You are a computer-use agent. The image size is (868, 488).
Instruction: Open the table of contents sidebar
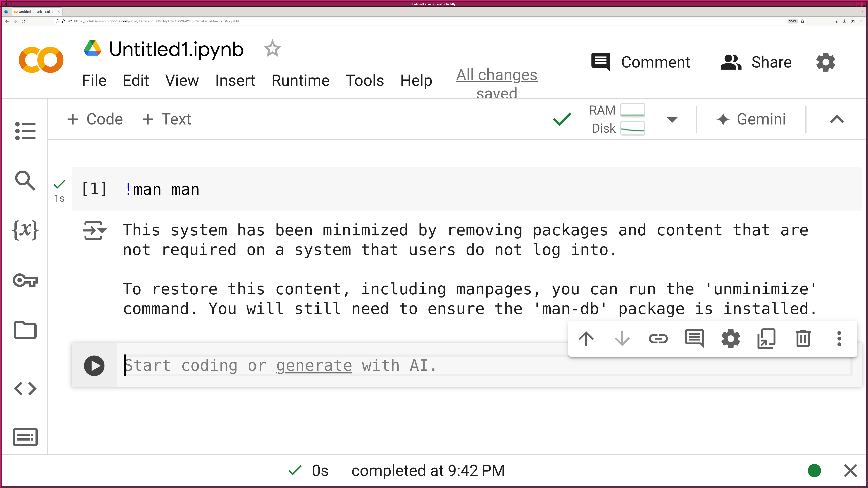(25, 131)
